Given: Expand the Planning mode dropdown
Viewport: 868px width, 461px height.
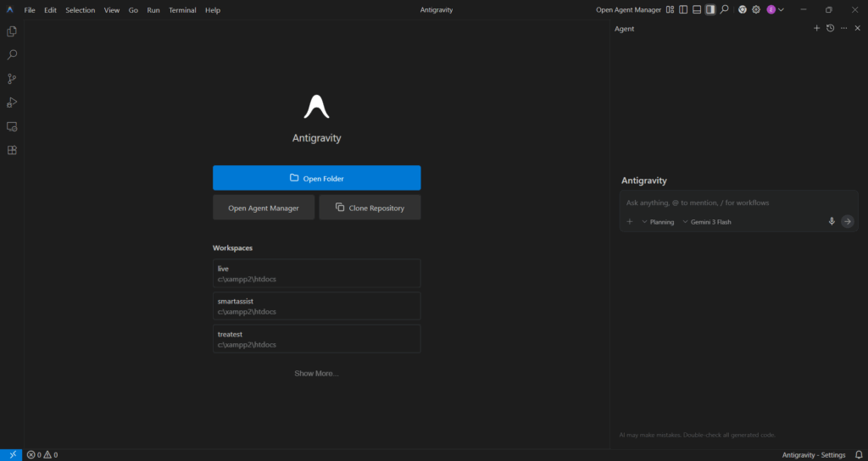Looking at the screenshot, I should pyautogui.click(x=658, y=222).
